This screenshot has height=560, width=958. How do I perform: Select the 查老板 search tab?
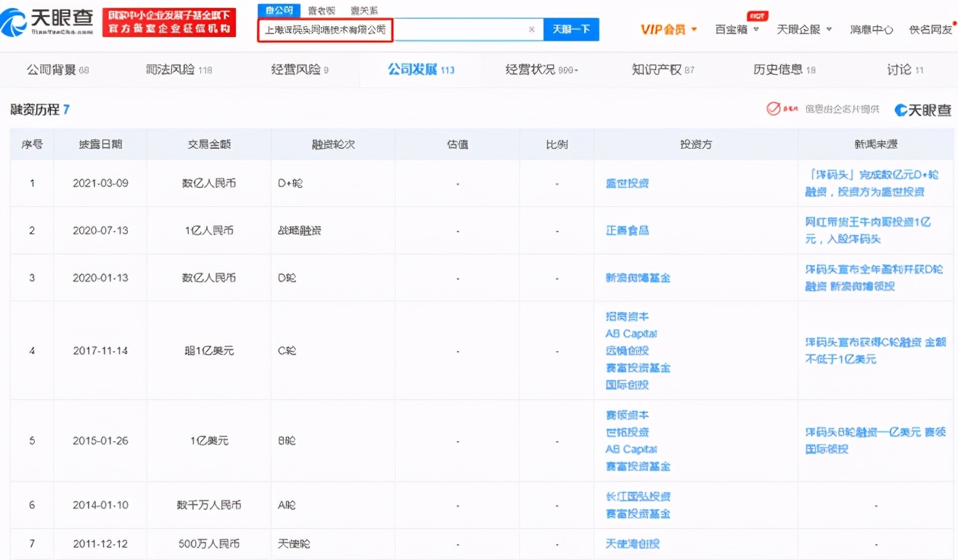[320, 9]
